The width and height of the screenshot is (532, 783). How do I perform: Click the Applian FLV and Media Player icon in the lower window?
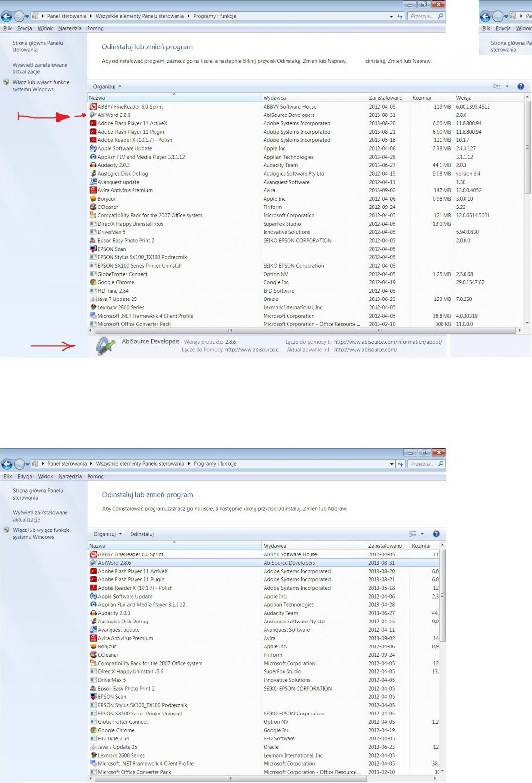(x=94, y=604)
